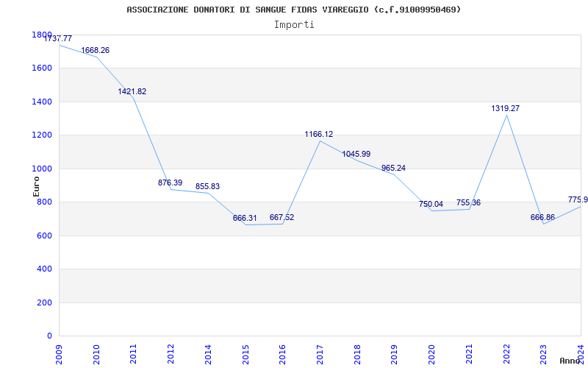The height and width of the screenshot is (368, 588).
Task: Click the x-axis year 2019
Action: 395,355
